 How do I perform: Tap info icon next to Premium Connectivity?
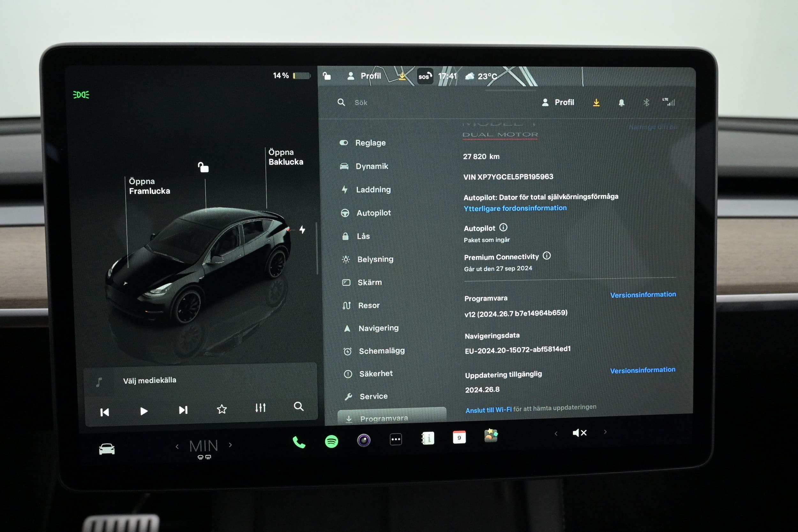click(x=546, y=256)
